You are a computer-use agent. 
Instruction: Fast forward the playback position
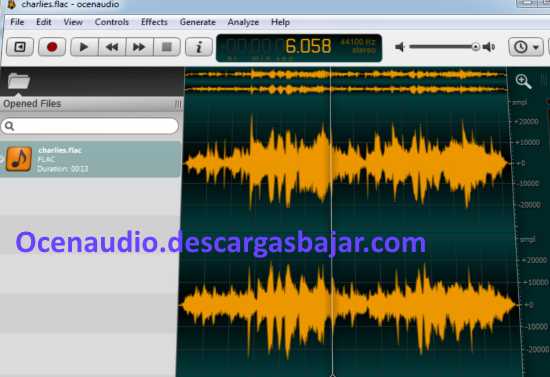(139, 47)
